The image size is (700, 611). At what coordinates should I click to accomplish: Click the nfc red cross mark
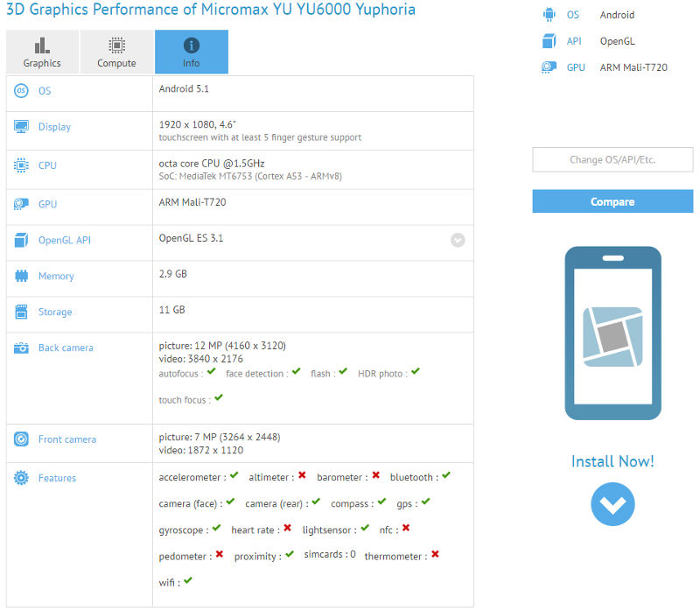pos(406,529)
